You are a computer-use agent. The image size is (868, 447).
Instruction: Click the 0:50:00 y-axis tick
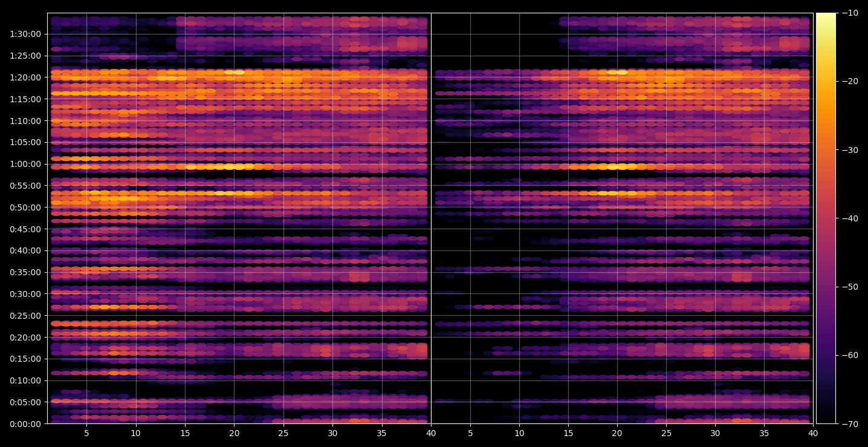pyautogui.click(x=25, y=207)
